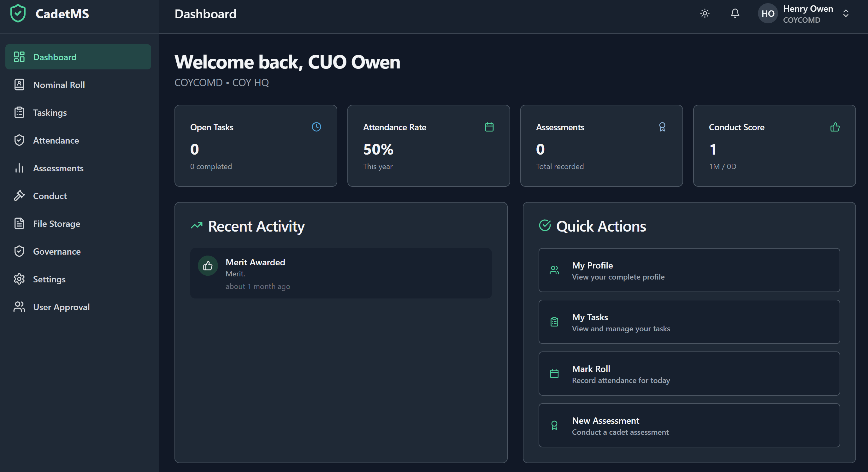Screen dimensions: 868x472
Task: Open the Settings gear icon
Action: pyautogui.click(x=19, y=279)
